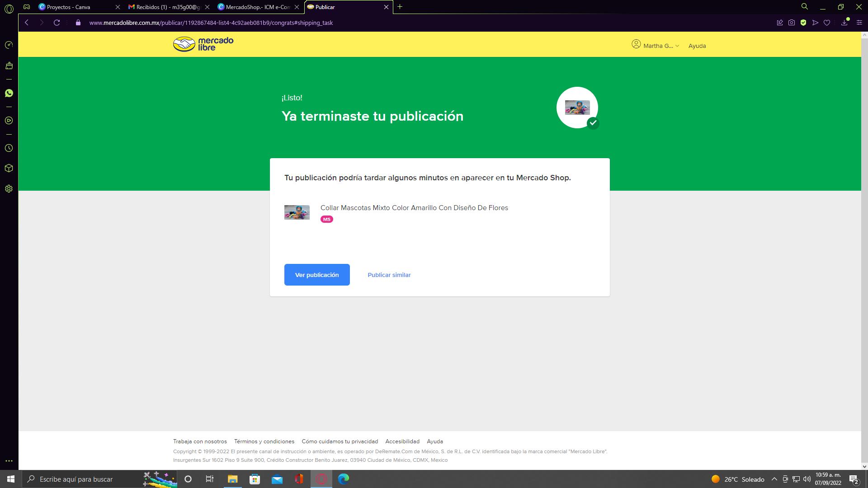Open sidebar settings gear icon
The height and width of the screenshot is (488, 868).
pos(9,189)
